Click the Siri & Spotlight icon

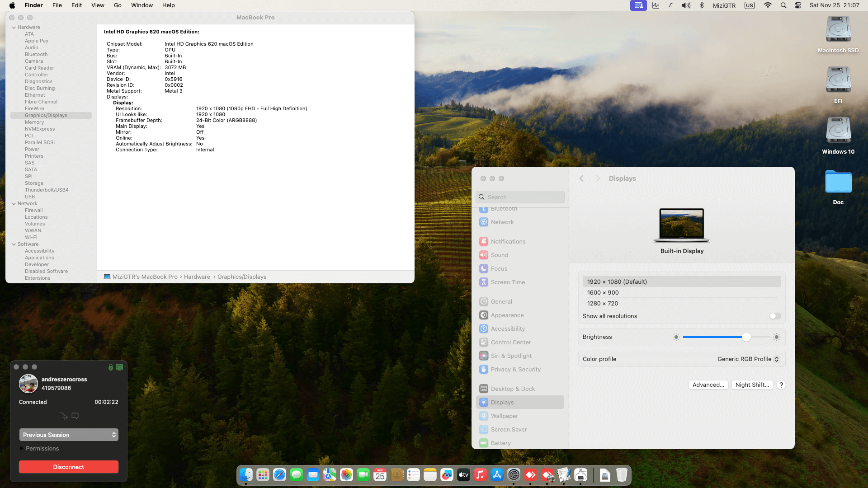484,356
